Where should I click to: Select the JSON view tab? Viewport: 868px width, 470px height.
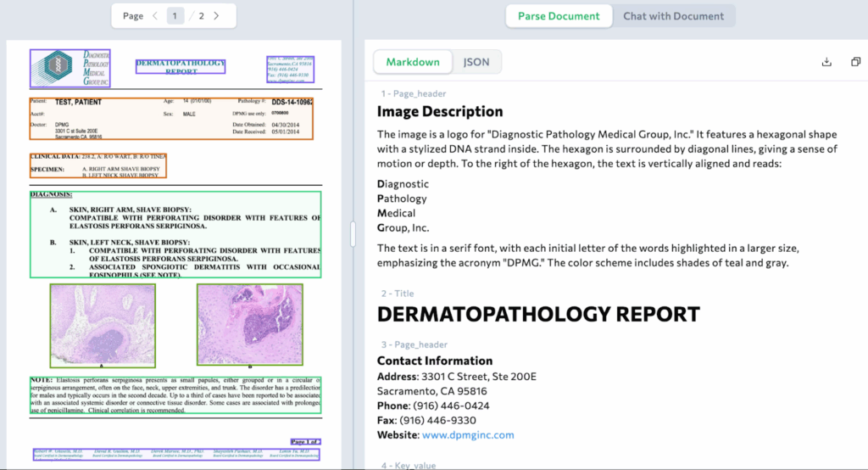point(476,62)
